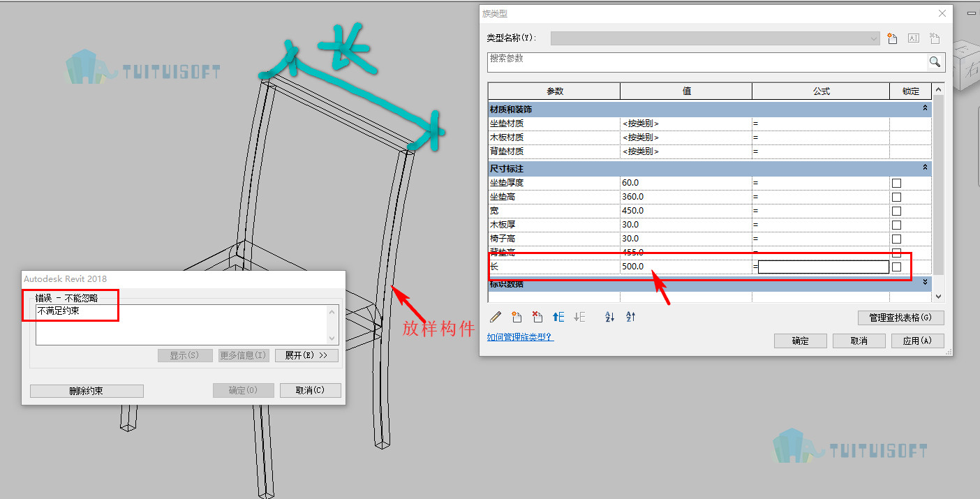980x499 pixels.
Task: Click 取消 in the 族类型 dialog
Action: (x=859, y=341)
